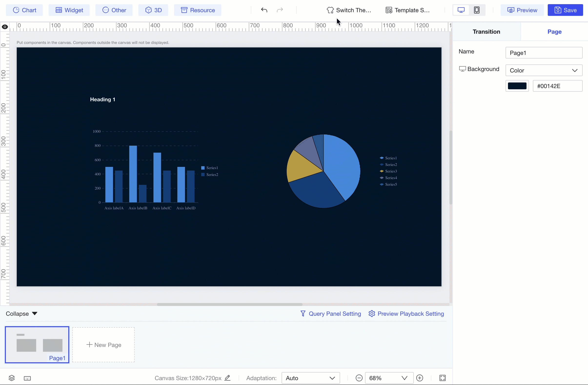Click the fit-to-screen icon
This screenshot has height=385, width=588.
pyautogui.click(x=443, y=378)
